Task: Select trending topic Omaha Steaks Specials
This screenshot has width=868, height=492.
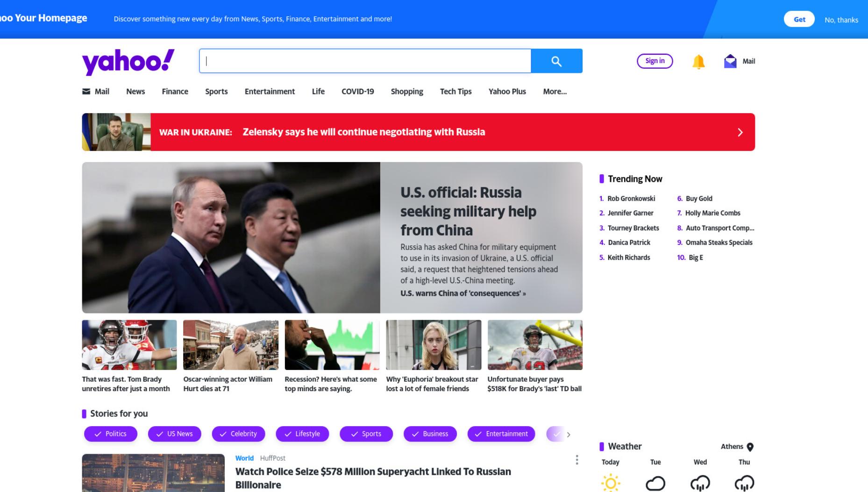Action: coord(719,242)
